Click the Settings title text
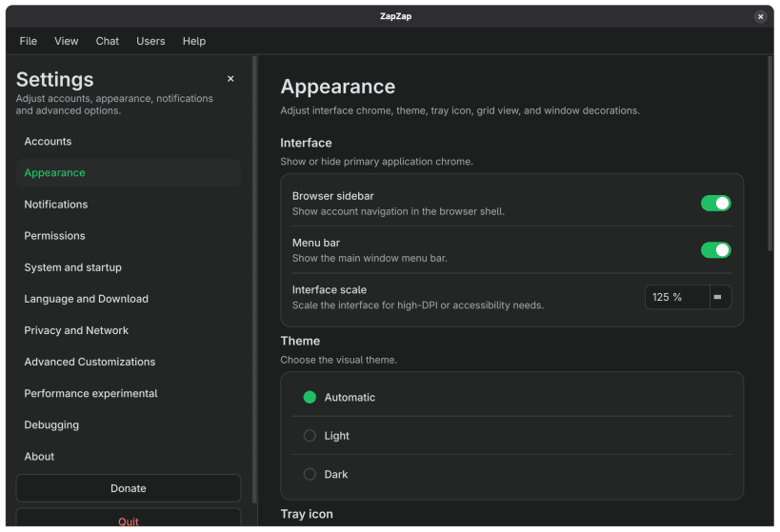The image size is (780, 532). coord(54,80)
